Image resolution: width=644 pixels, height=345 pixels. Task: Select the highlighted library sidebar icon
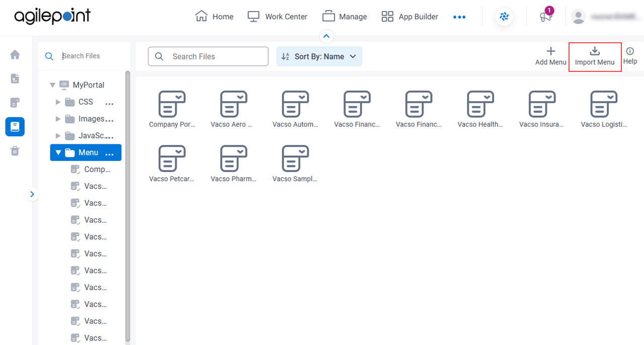point(15,127)
